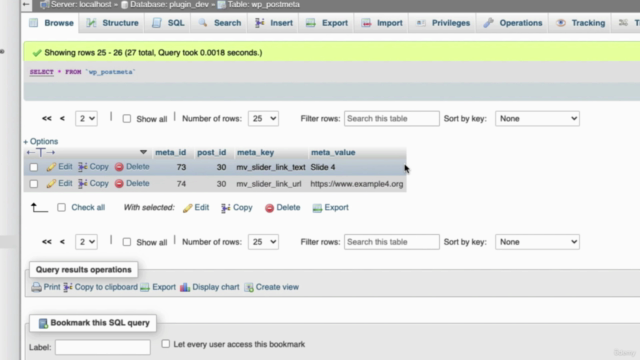Click With selected Export action
640x360 pixels.
tap(331, 207)
